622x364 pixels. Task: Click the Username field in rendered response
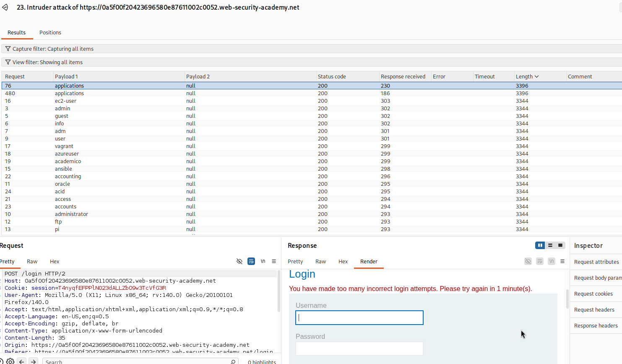359,317
